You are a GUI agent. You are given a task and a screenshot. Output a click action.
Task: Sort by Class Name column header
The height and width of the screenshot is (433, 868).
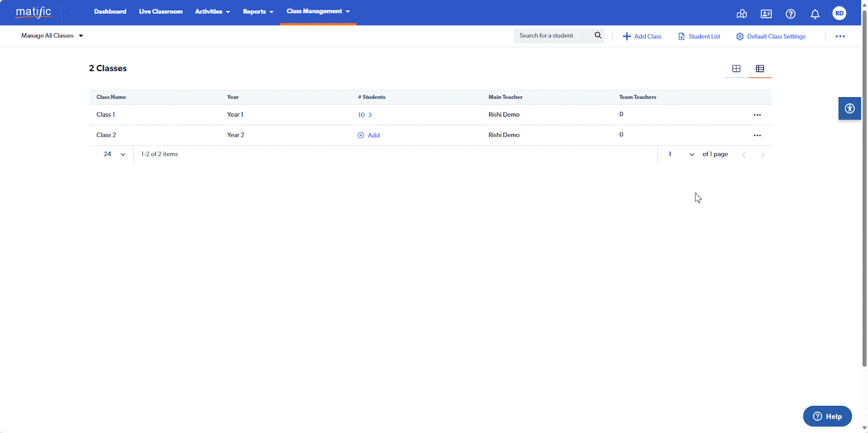pos(111,97)
